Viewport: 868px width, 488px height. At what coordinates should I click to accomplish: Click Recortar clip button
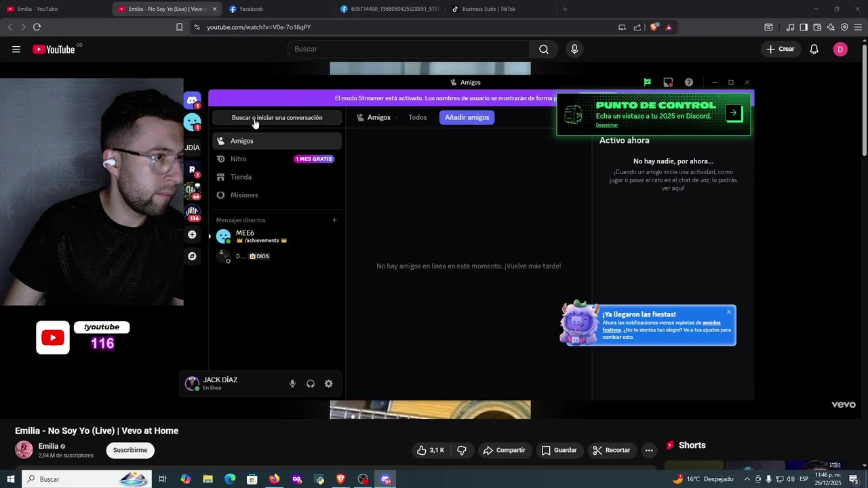[612, 450]
